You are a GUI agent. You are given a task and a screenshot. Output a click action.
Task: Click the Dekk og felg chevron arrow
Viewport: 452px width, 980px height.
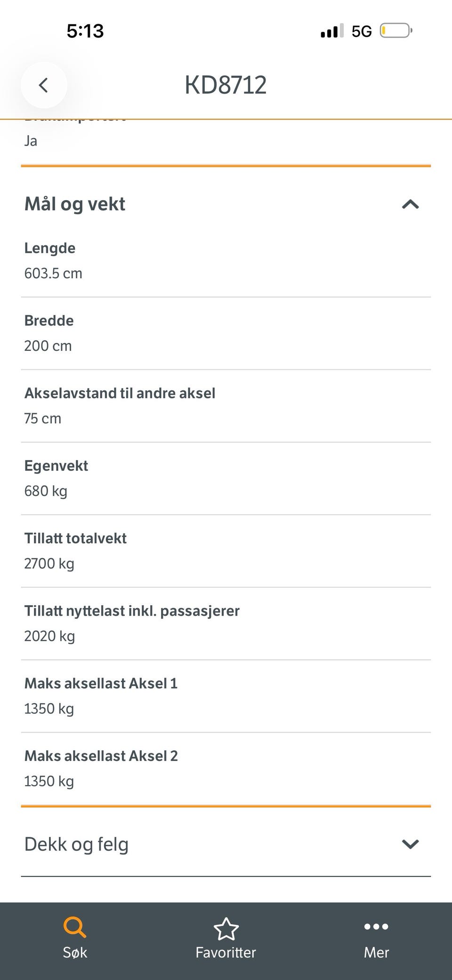tap(410, 844)
